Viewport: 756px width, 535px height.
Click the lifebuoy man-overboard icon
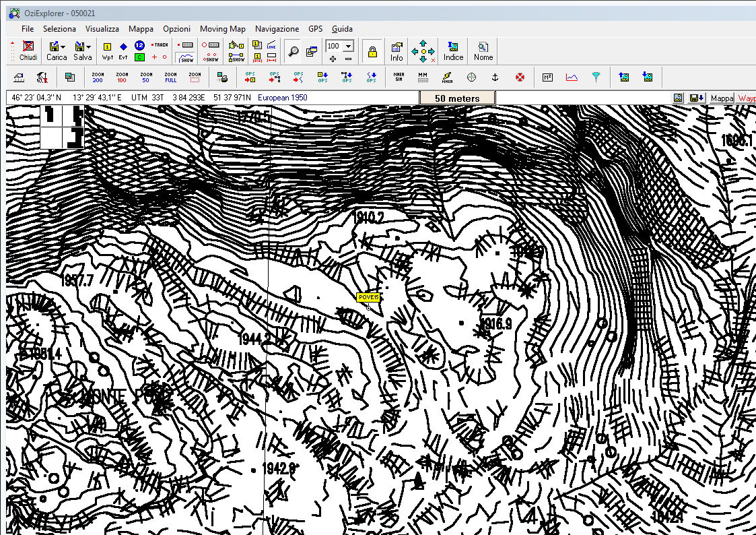tap(520, 77)
